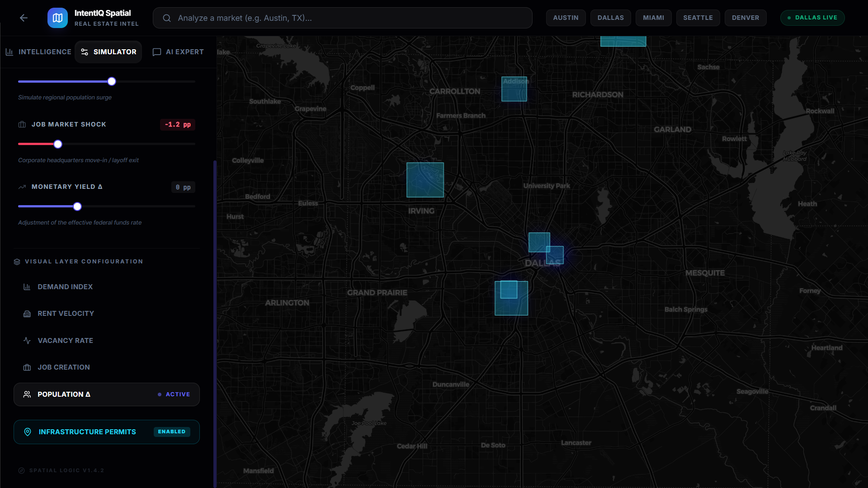Click the Job Creation briefcase icon
The width and height of the screenshot is (868, 488).
(x=27, y=367)
